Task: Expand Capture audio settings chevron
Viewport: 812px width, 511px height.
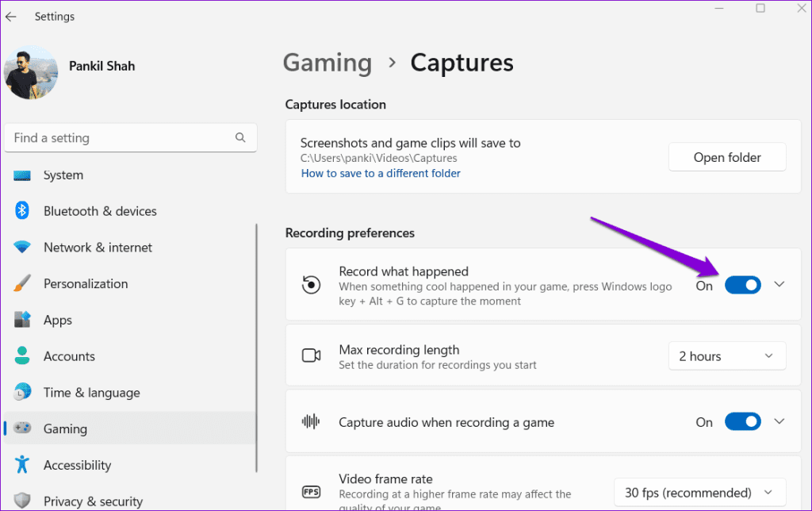Action: pyautogui.click(x=779, y=422)
